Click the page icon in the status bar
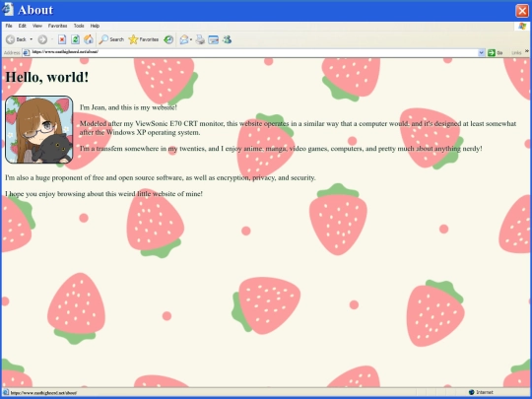 (6, 392)
